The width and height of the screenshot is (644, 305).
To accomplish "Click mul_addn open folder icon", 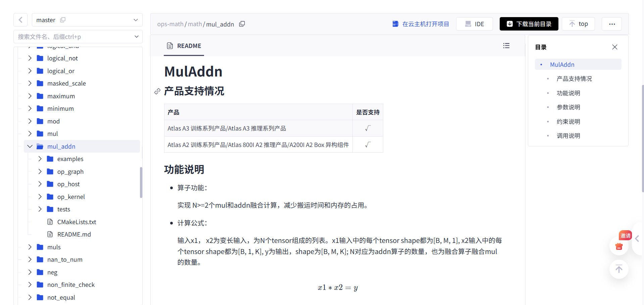I will click(40, 146).
